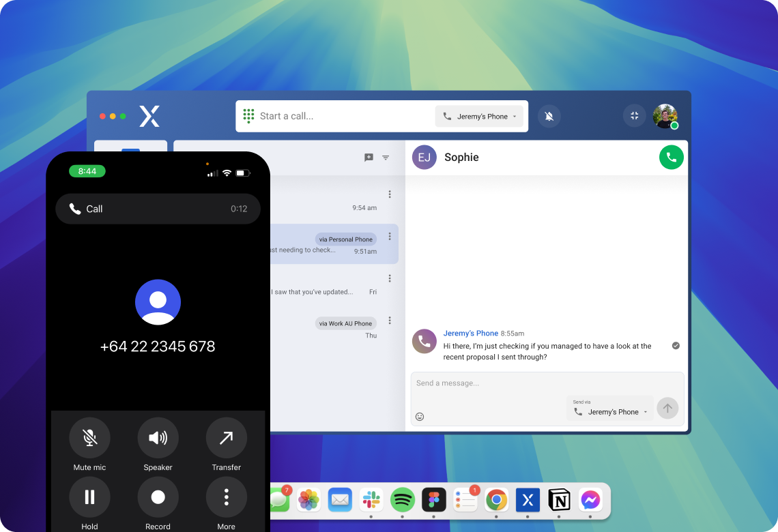Viewport: 778px width, 532px height.
Task: Tap the Transfer call button
Action: click(x=227, y=438)
